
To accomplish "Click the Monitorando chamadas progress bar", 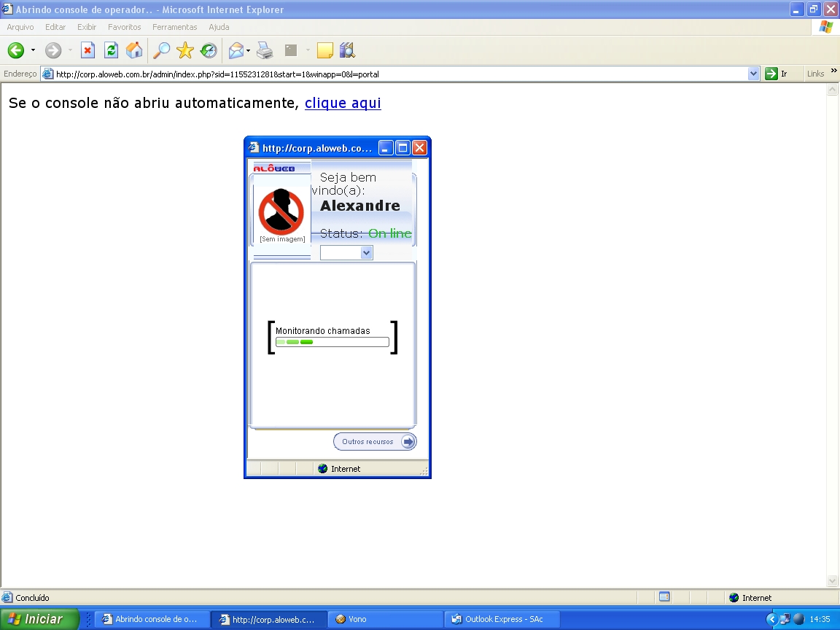I will click(x=332, y=342).
